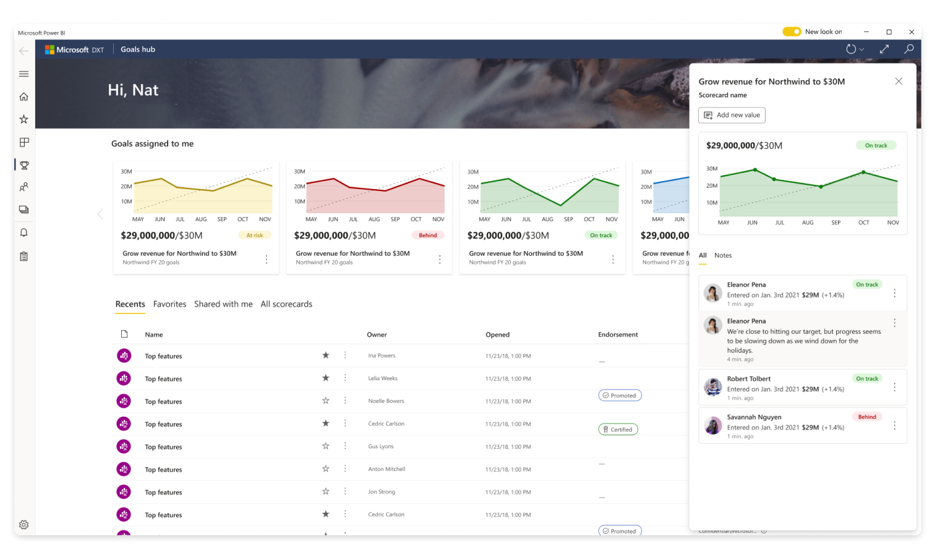Favorite the star in Anton Mitchell row
The height and width of the screenshot is (560, 935).
click(326, 469)
